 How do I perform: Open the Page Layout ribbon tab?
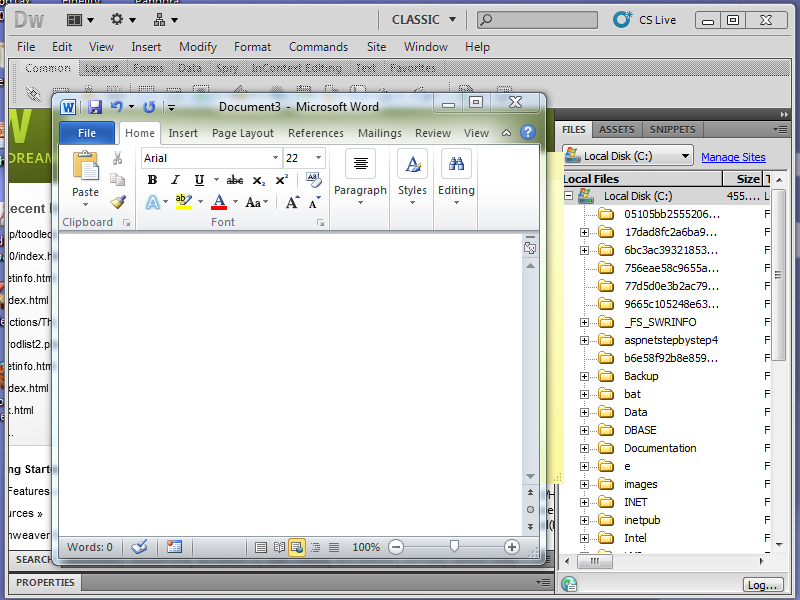pos(242,133)
